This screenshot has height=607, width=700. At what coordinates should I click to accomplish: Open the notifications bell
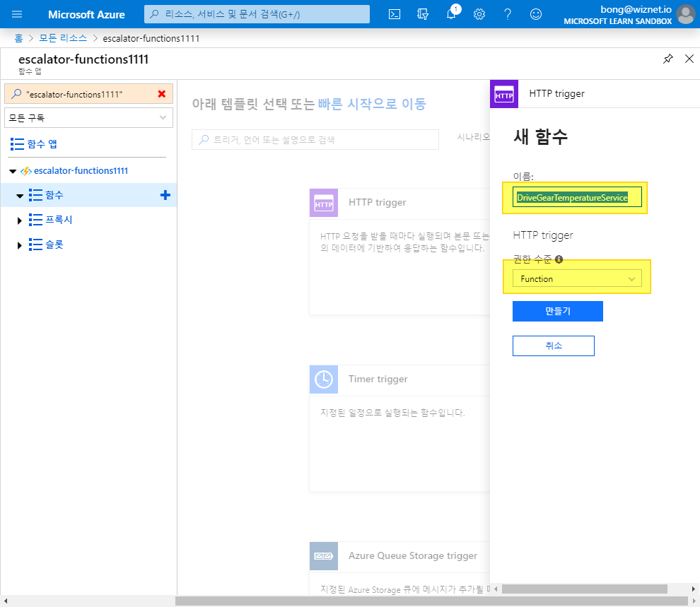(x=451, y=14)
